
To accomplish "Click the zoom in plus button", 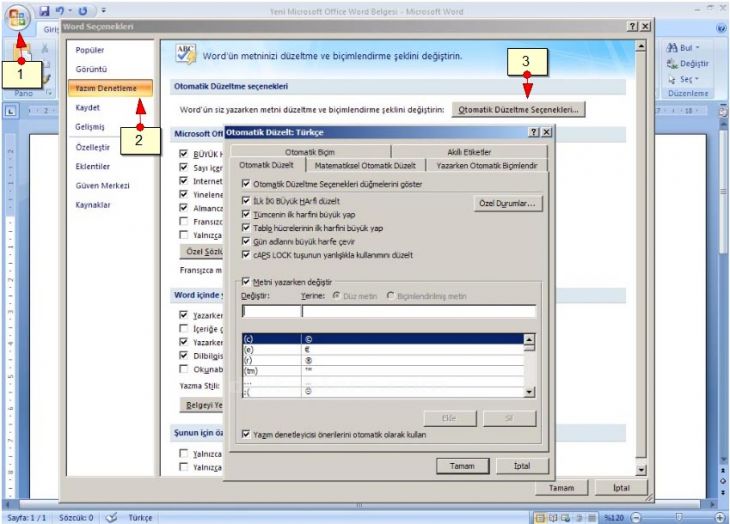I will (720, 517).
